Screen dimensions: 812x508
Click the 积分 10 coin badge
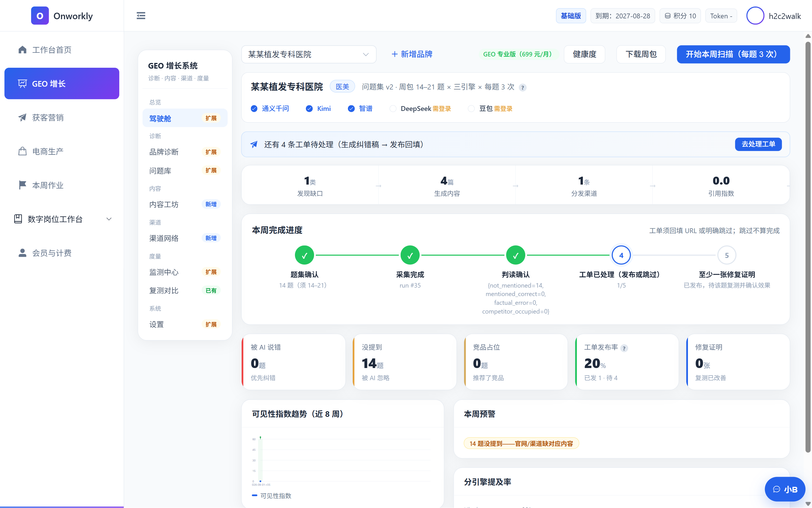tap(680, 16)
